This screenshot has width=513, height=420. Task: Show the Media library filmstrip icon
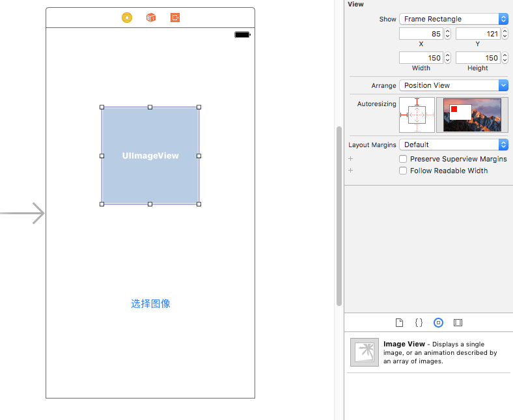[458, 322]
